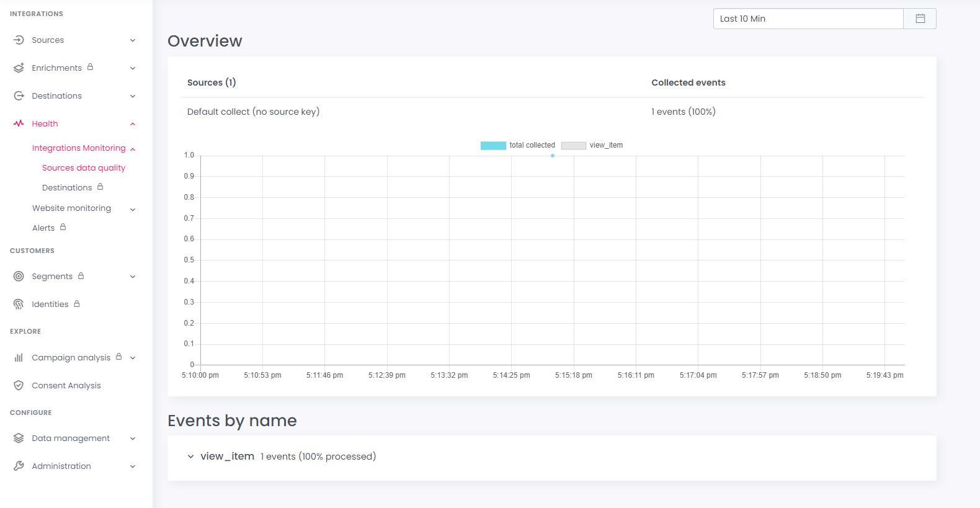This screenshot has height=508, width=980.
Task: Click the Administration wrench icon
Action: [x=19, y=466]
